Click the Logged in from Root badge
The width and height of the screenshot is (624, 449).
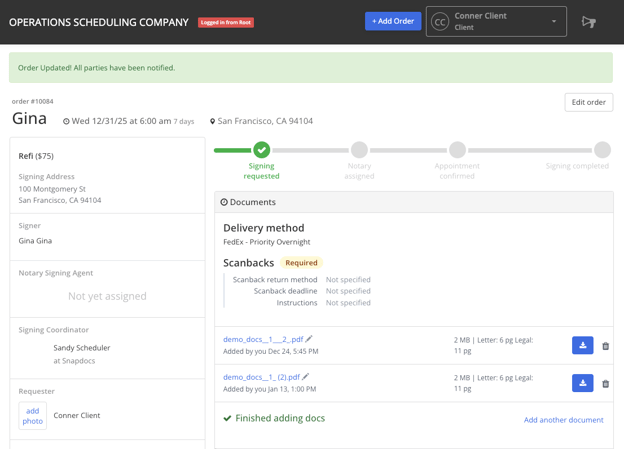[225, 22]
